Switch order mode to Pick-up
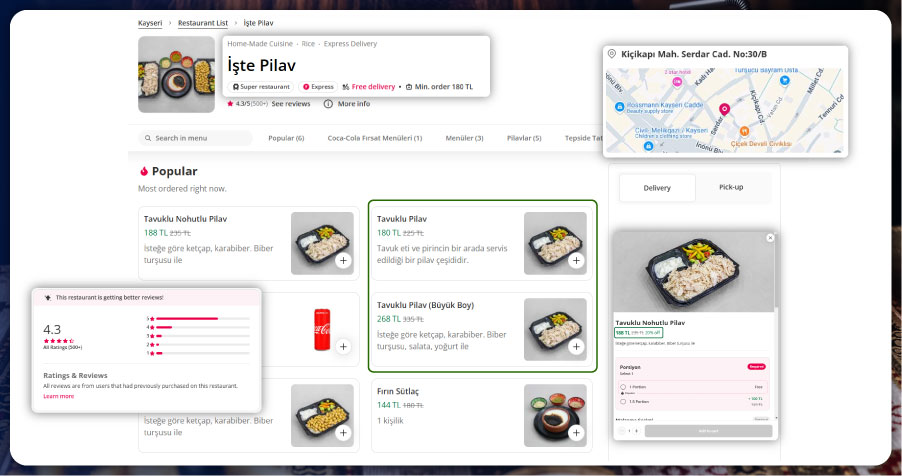This screenshot has width=902, height=476. click(x=731, y=187)
